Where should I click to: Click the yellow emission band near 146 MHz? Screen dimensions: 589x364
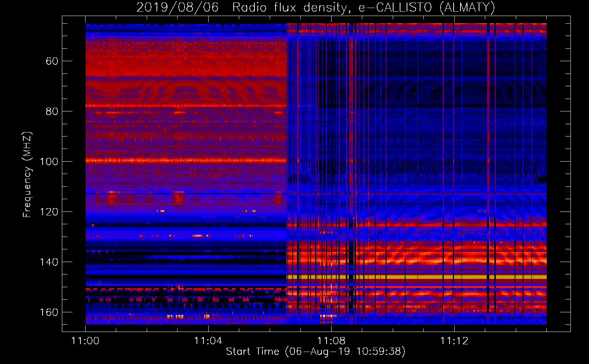pos(416,277)
